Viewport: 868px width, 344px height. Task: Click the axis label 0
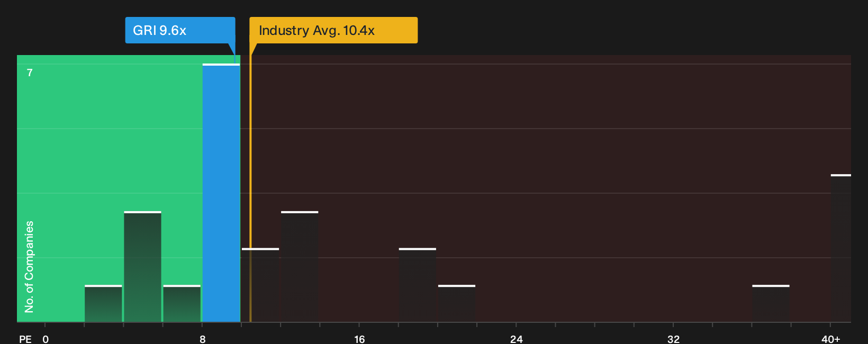pos(46,339)
